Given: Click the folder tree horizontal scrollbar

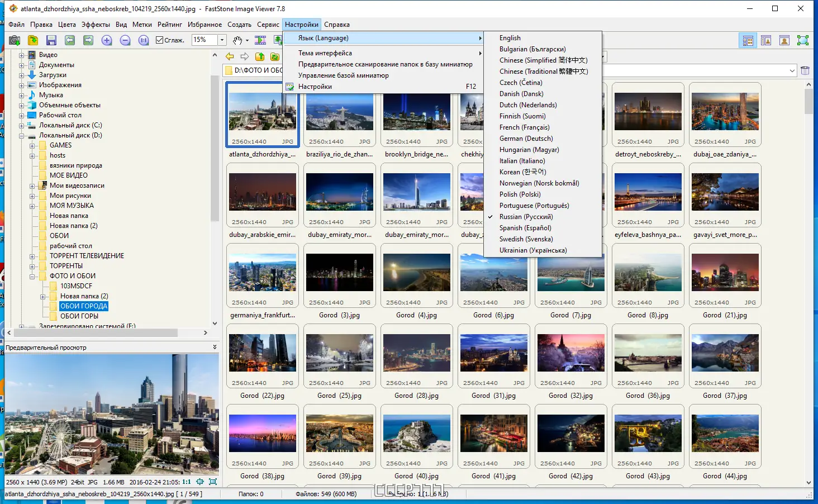Looking at the screenshot, I should pos(95,333).
